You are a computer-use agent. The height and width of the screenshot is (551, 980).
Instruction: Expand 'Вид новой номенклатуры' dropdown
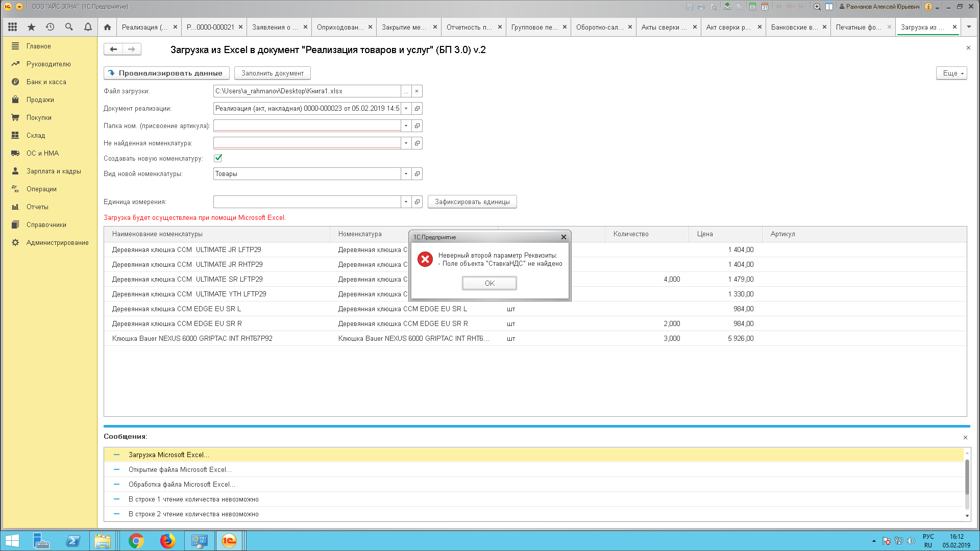pyautogui.click(x=406, y=174)
